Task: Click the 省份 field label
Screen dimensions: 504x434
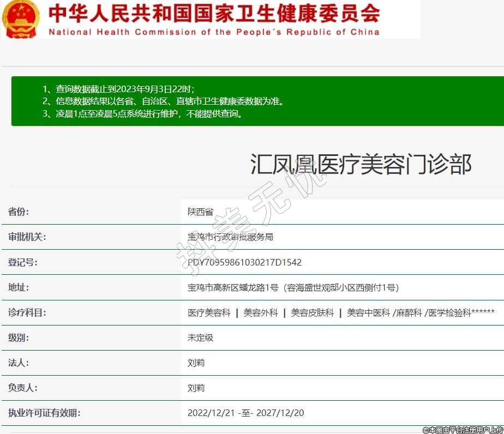Action: click(19, 212)
